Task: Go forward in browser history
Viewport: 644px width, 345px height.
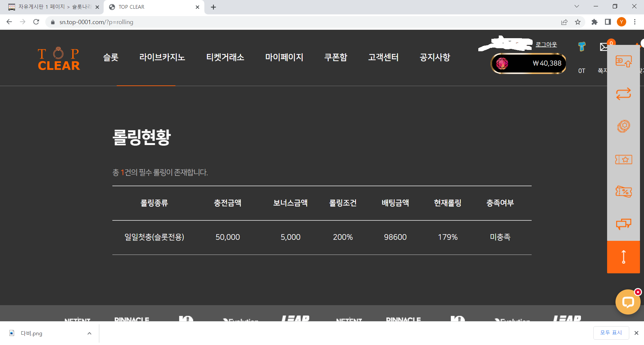Action: coord(22,22)
